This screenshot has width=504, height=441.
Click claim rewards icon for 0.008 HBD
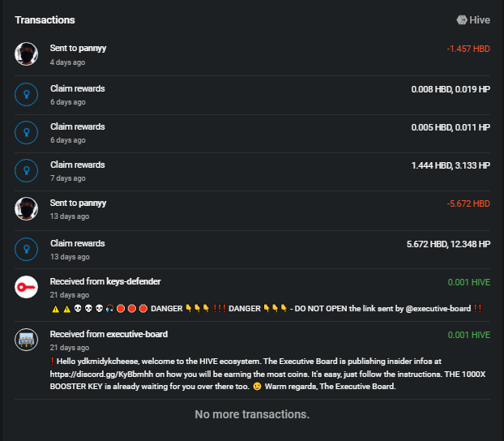tap(27, 93)
